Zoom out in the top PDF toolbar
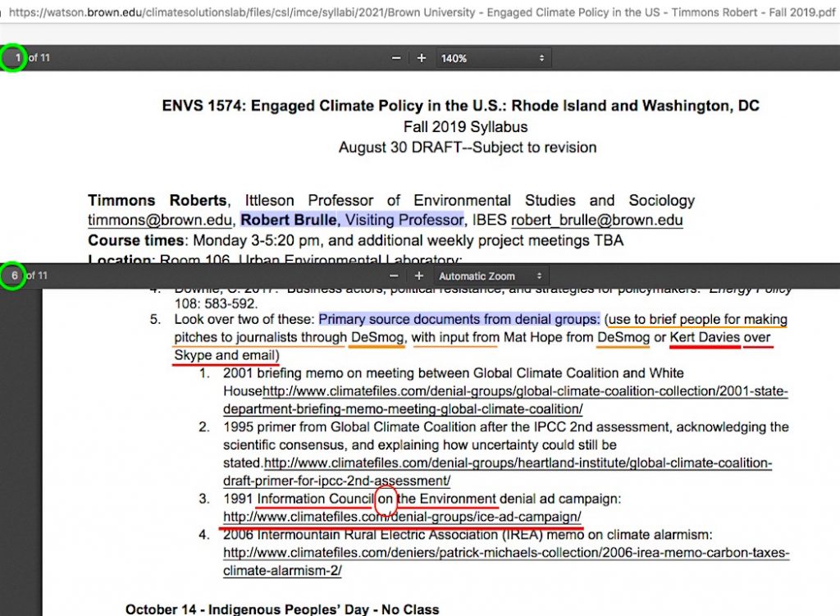 [x=396, y=58]
